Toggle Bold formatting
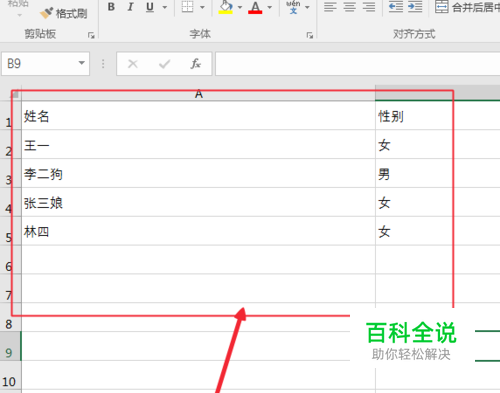Viewport: 500px width, 393px height. pyautogui.click(x=111, y=7)
